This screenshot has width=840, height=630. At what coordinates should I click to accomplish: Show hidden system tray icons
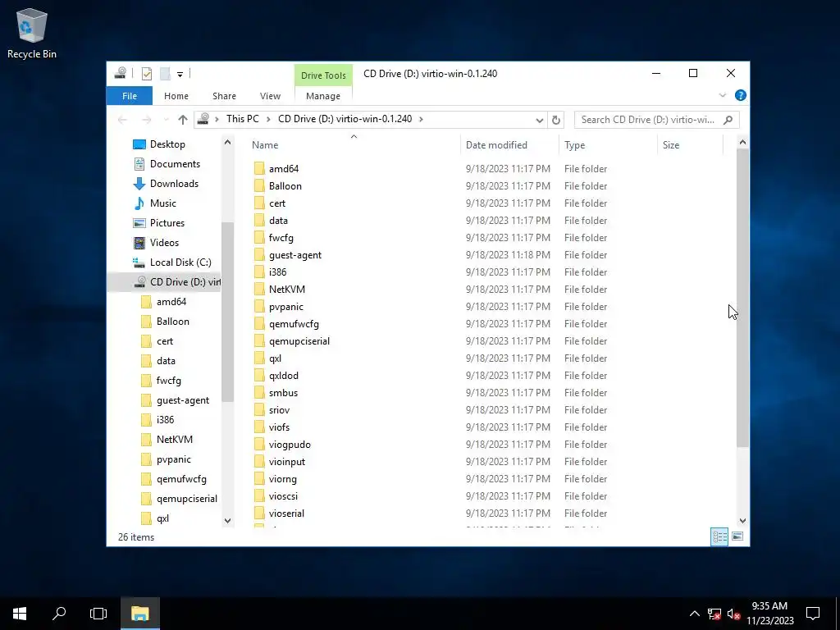tap(694, 614)
